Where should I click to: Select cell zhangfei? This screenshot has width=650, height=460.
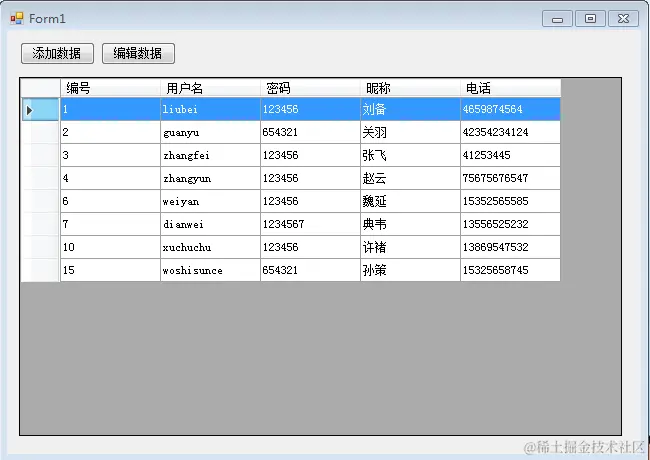210,155
